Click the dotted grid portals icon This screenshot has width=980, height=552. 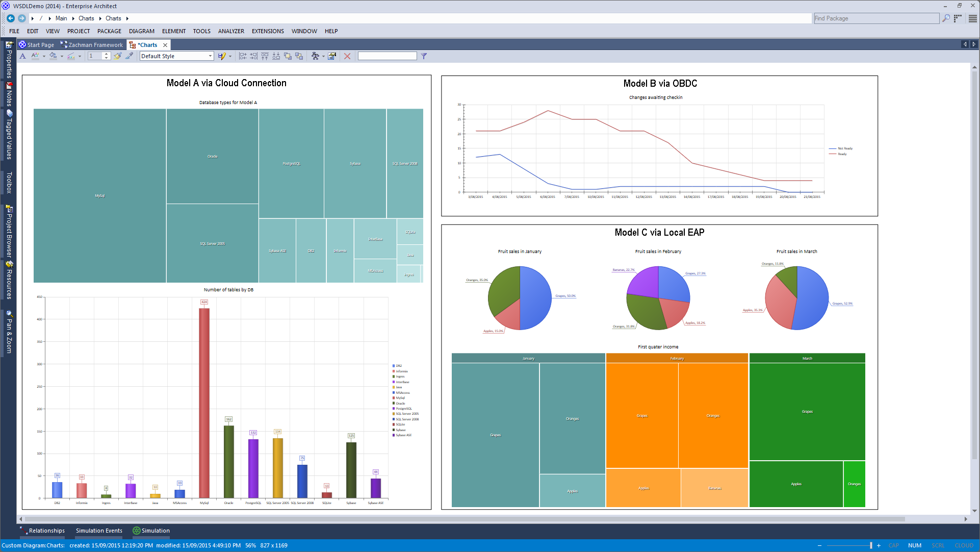click(958, 18)
